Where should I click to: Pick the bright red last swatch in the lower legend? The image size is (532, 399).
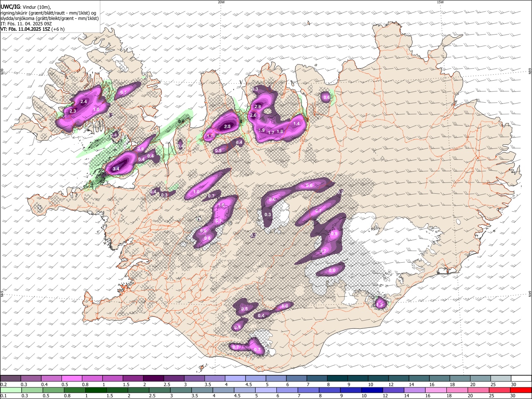pyautogui.click(x=521, y=390)
